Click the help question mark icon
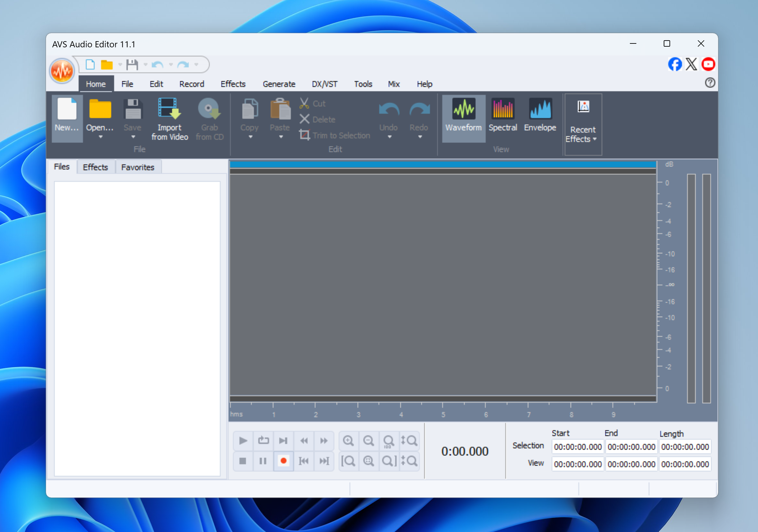Image resolution: width=758 pixels, height=532 pixels. (710, 82)
